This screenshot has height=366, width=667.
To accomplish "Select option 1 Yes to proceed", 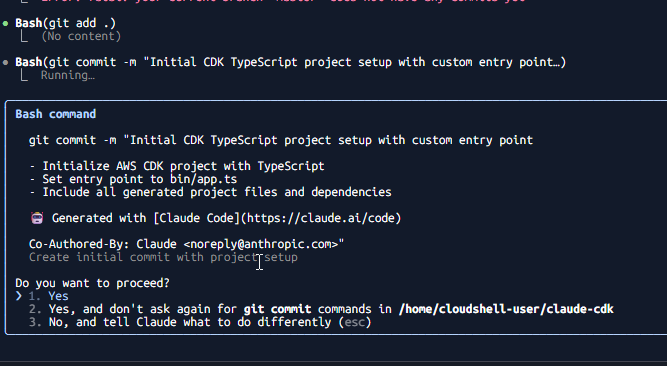I will click(x=48, y=296).
